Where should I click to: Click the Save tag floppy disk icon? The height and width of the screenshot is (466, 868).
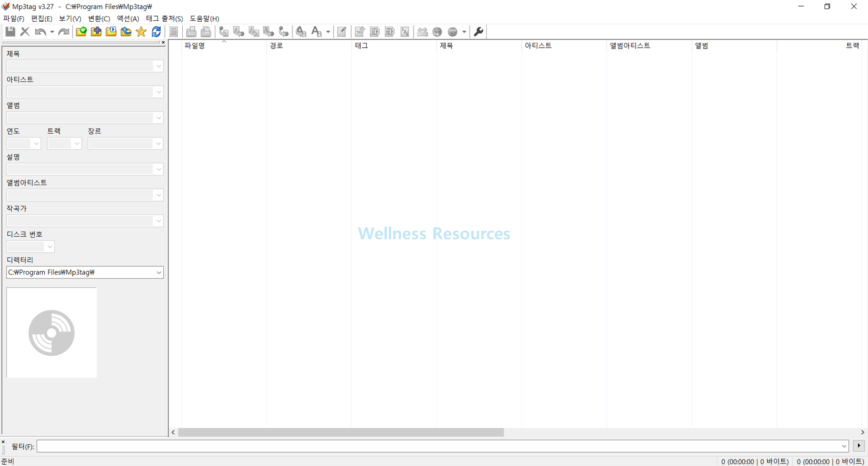point(10,32)
